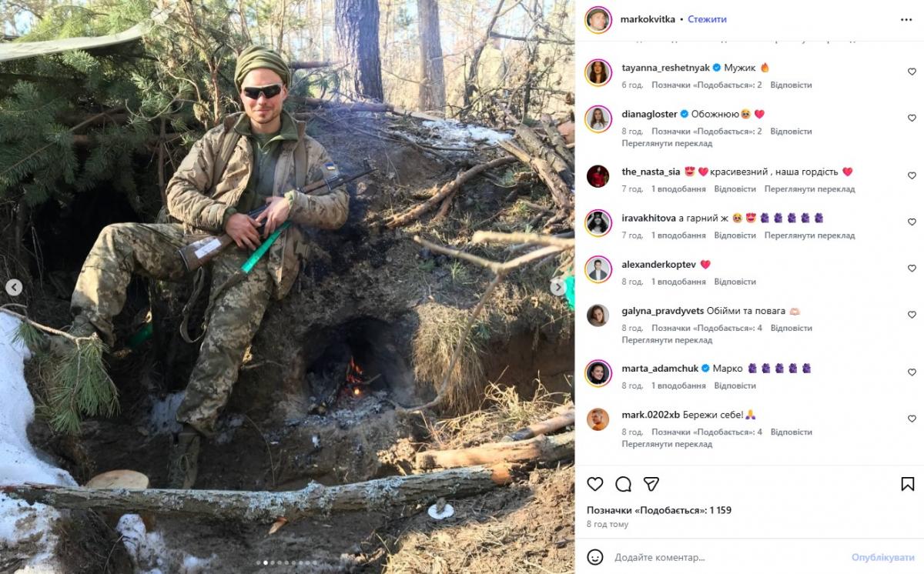Image resolution: width=924 pixels, height=574 pixels.
Task: Show translation of mark.0202xb's comment
Action: point(667,444)
